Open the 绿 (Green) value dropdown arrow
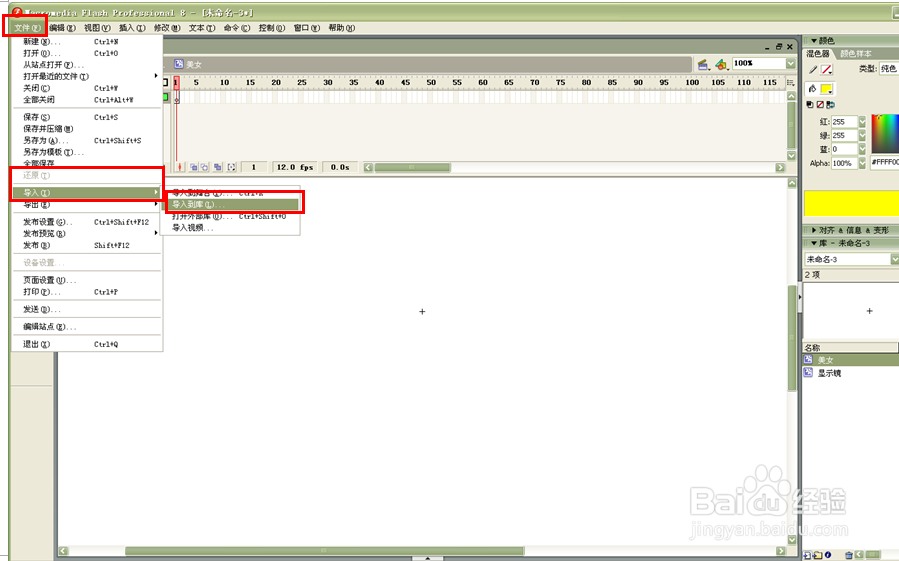899x561 pixels. [x=862, y=135]
